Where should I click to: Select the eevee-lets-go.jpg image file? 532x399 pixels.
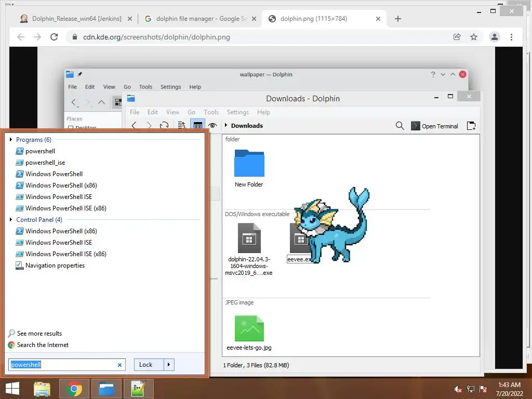249,333
